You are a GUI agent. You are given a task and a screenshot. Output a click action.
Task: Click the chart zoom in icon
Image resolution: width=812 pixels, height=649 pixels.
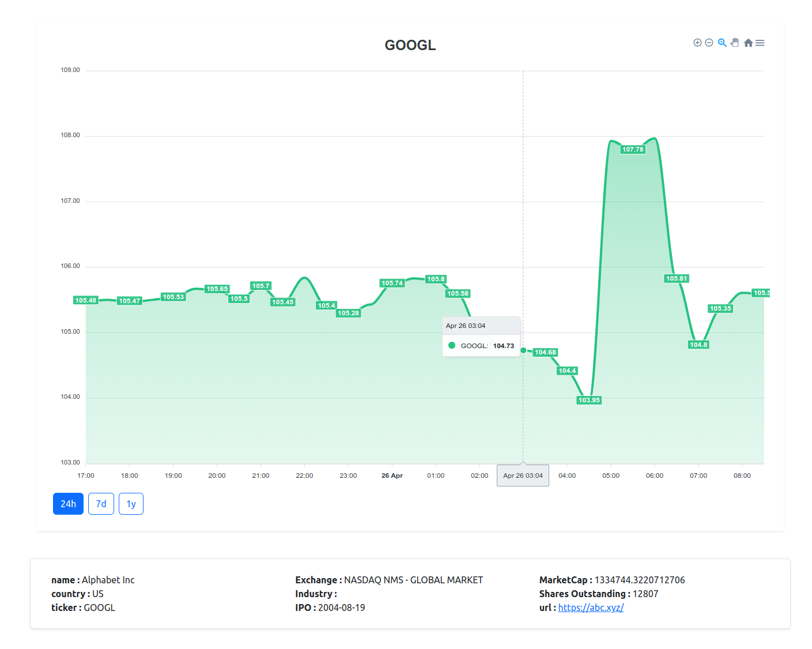click(x=697, y=43)
